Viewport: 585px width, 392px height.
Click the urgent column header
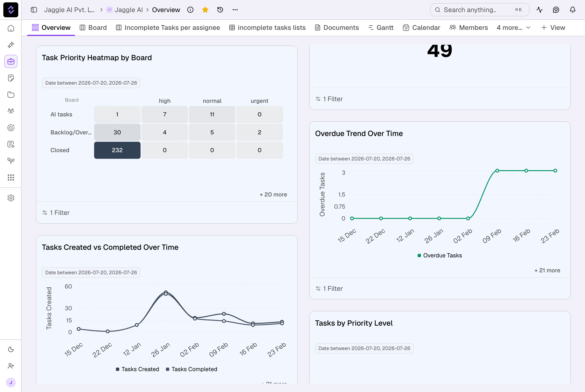click(260, 101)
